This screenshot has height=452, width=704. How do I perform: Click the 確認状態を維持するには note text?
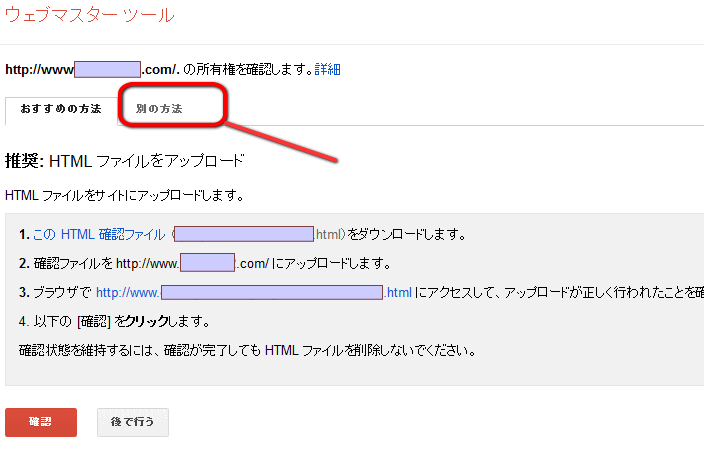(x=245, y=351)
